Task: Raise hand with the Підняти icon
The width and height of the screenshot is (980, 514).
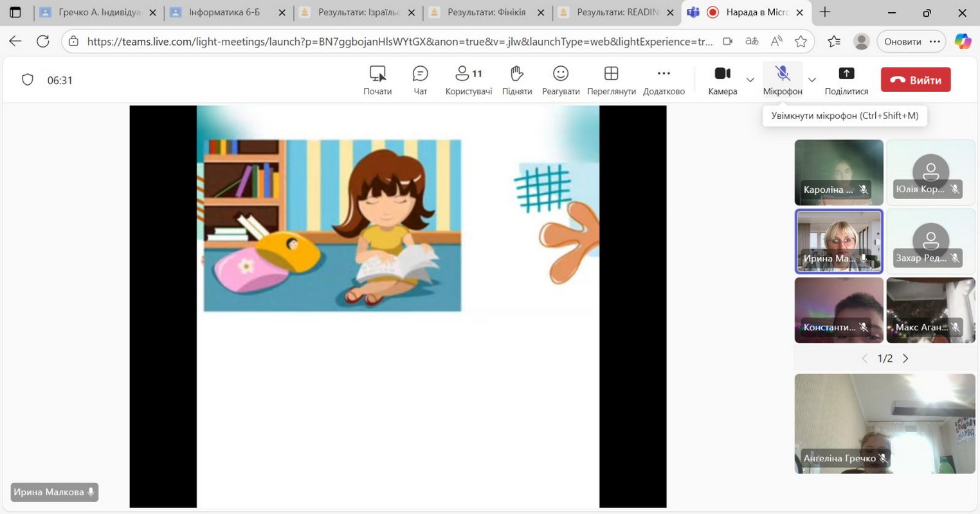Action: coord(516,80)
